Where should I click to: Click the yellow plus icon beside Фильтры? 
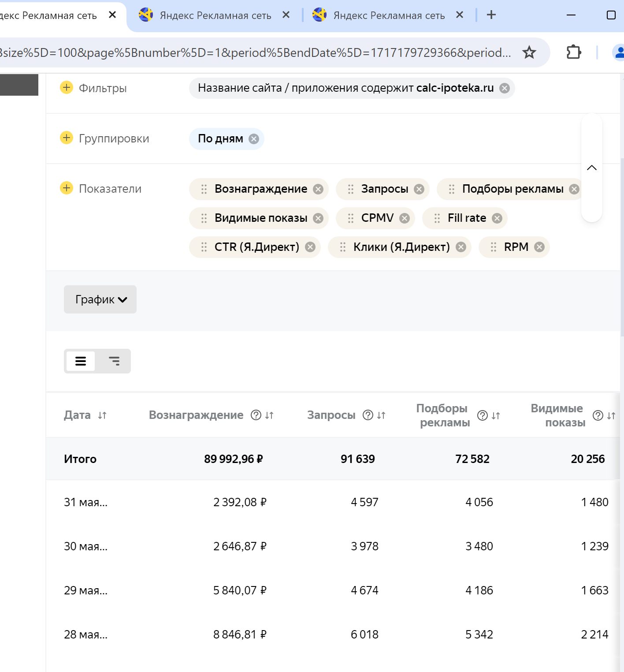tap(66, 87)
